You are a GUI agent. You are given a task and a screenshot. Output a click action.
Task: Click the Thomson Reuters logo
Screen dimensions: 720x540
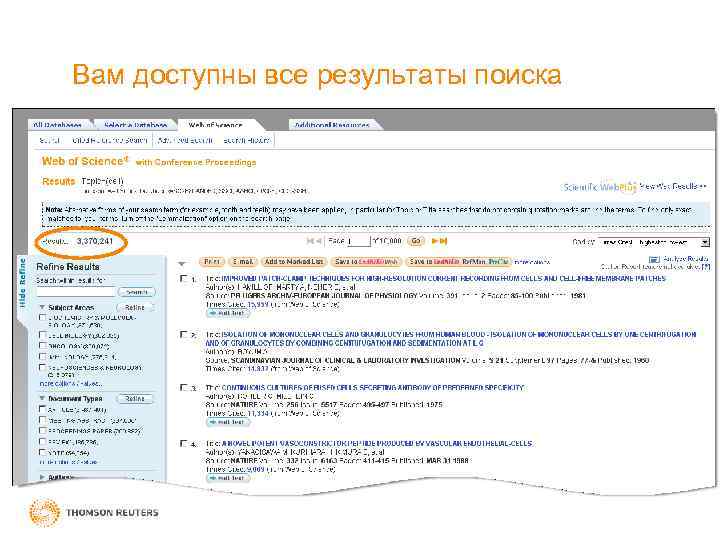[x=94, y=512]
